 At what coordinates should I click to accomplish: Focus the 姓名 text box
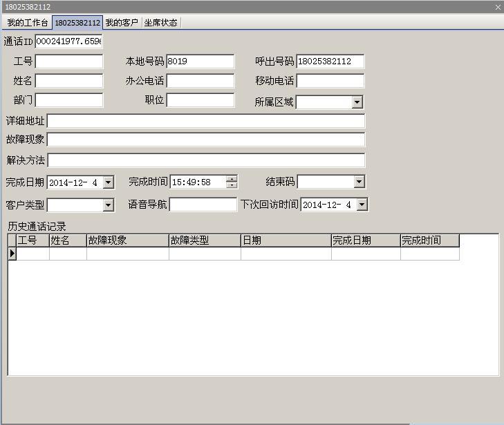pos(68,81)
